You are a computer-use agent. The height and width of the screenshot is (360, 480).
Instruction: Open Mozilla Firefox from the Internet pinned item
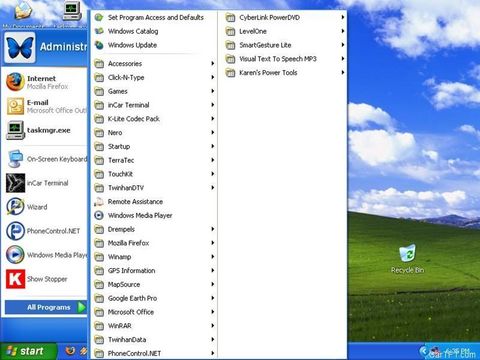pyautogui.click(x=46, y=82)
